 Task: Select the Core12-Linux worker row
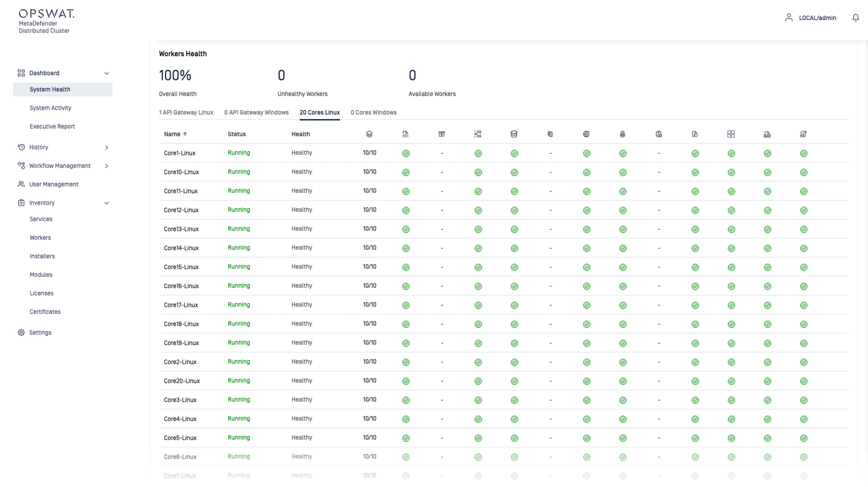coord(181,210)
